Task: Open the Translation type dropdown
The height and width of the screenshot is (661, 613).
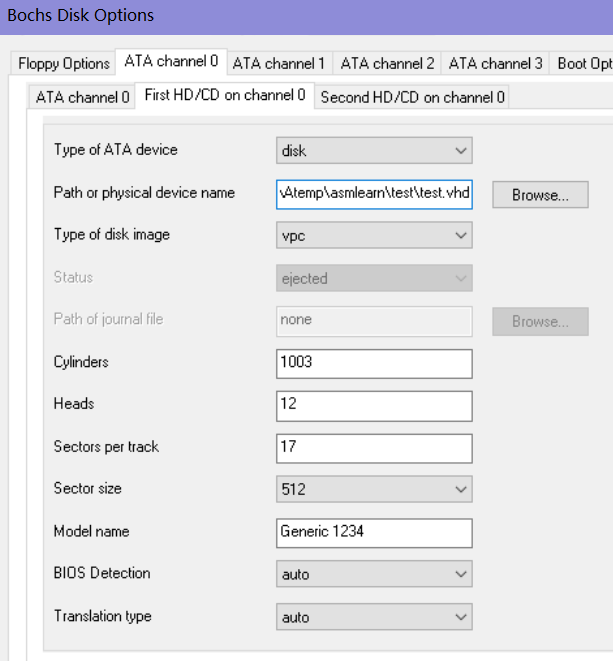Action: [x=374, y=617]
